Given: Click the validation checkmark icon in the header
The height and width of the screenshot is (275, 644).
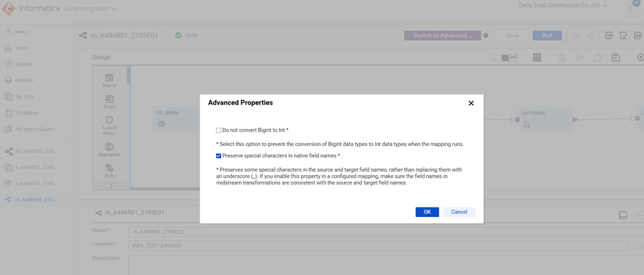Looking at the screenshot, I should click(624, 36).
